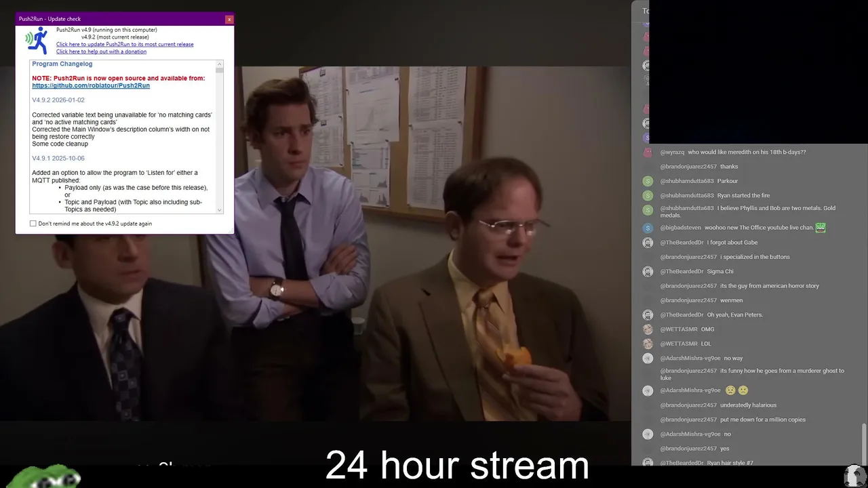Grab the changelog scrollbar thumb
Image resolution: width=868 pixels, height=488 pixels.
tap(220, 70)
